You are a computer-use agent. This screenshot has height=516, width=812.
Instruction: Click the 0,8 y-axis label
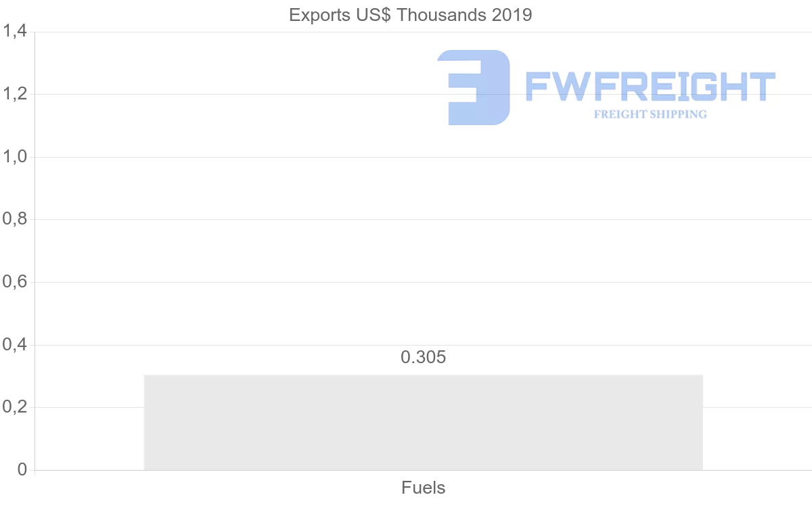14,220
